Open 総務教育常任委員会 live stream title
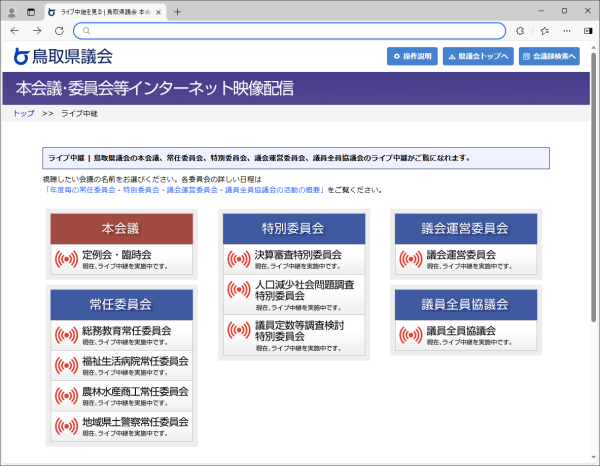This screenshot has height=466, width=600. pyautogui.click(x=127, y=331)
